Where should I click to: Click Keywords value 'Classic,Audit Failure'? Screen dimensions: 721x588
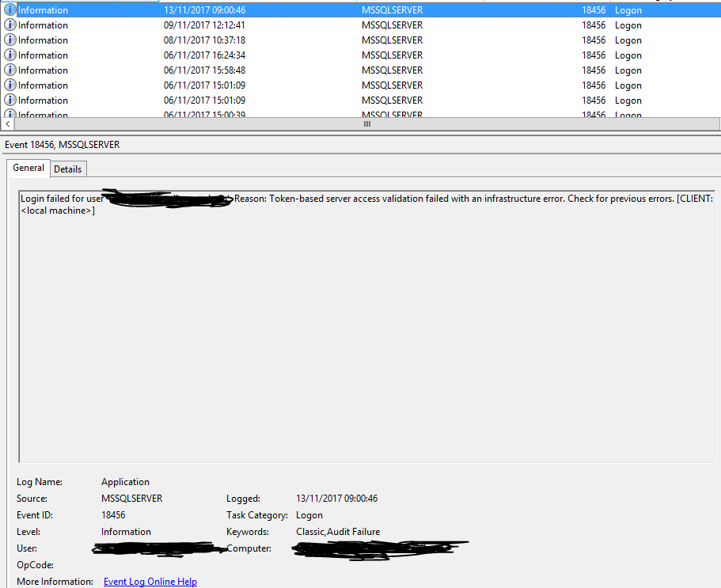click(x=338, y=532)
